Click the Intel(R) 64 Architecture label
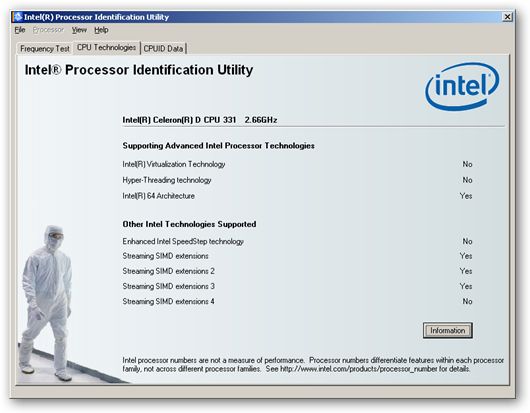530x413 pixels. [x=159, y=196]
